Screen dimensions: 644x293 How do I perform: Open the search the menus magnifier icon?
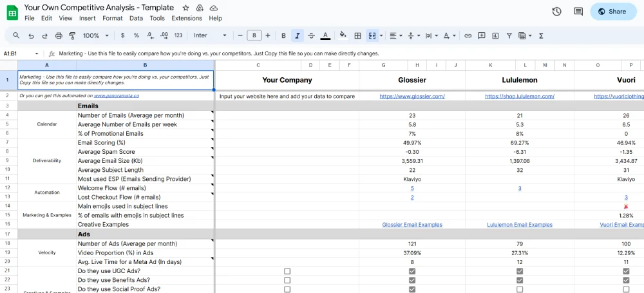(x=16, y=36)
